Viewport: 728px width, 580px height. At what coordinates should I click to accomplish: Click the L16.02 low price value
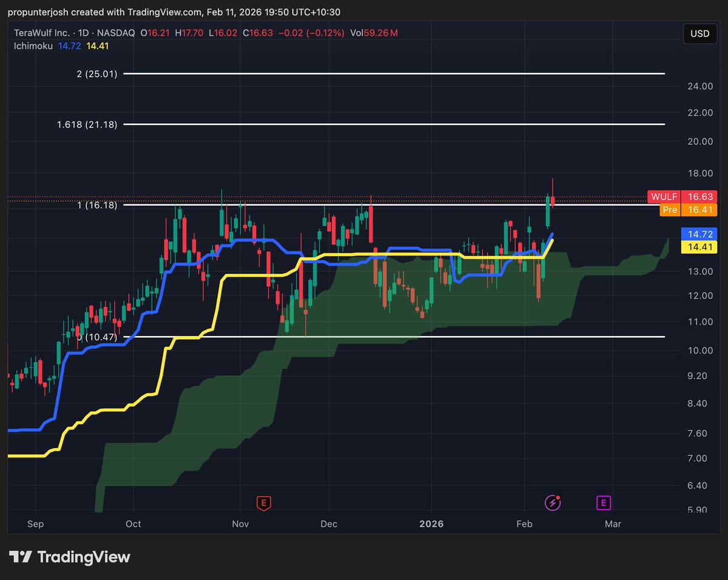[223, 33]
